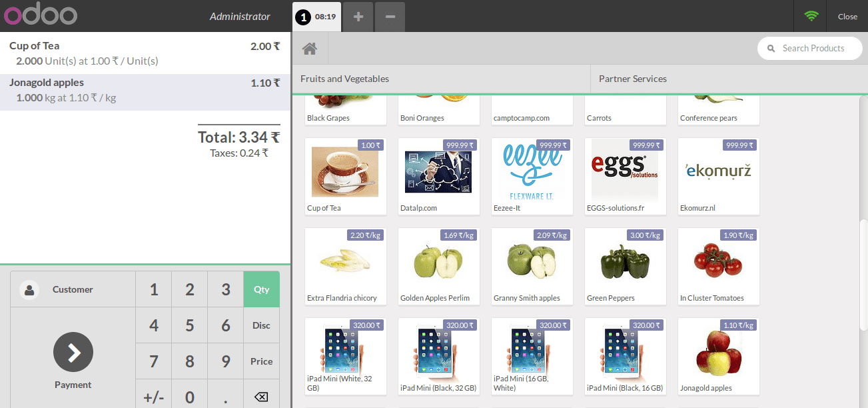868x408 pixels.
Task: Add Granny Smith apples product
Action: [532, 267]
